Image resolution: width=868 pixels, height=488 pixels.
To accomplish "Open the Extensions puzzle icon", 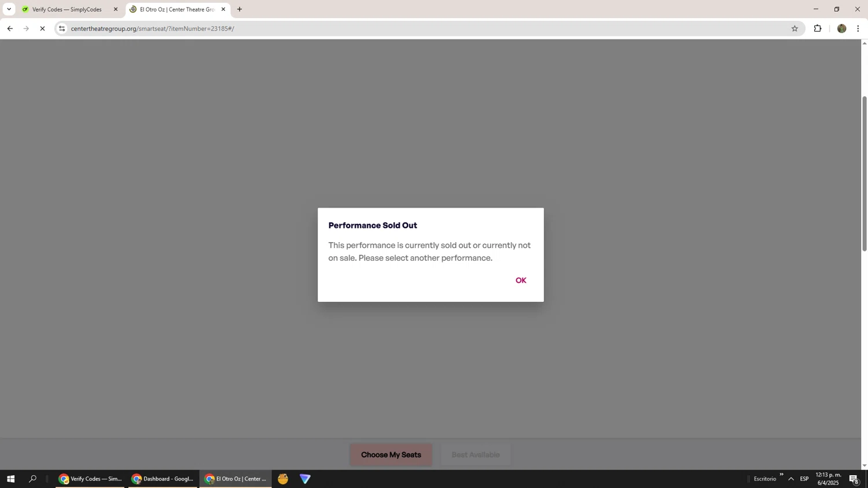I will [x=818, y=28].
